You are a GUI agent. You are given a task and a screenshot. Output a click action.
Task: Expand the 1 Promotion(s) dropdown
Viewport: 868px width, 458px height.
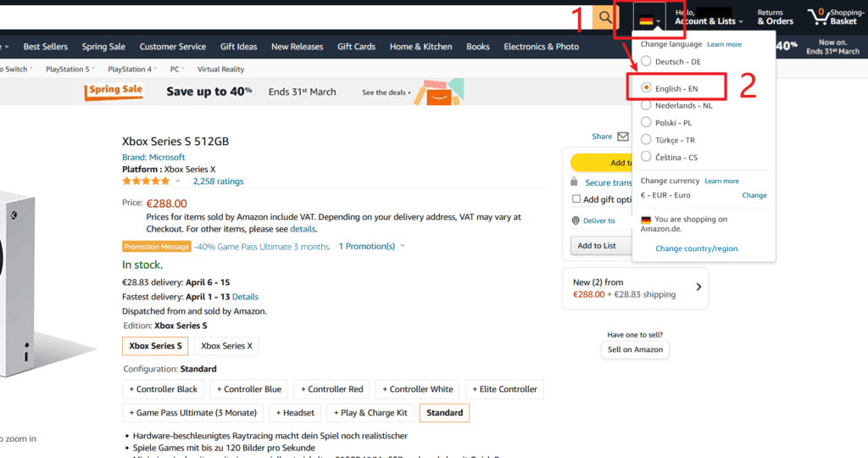pyautogui.click(x=371, y=246)
